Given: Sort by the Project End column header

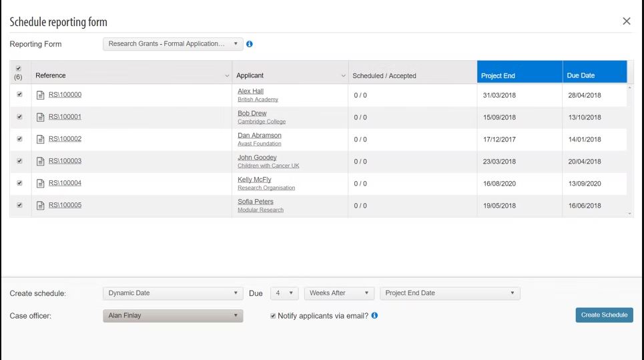Looking at the screenshot, I should point(519,75).
